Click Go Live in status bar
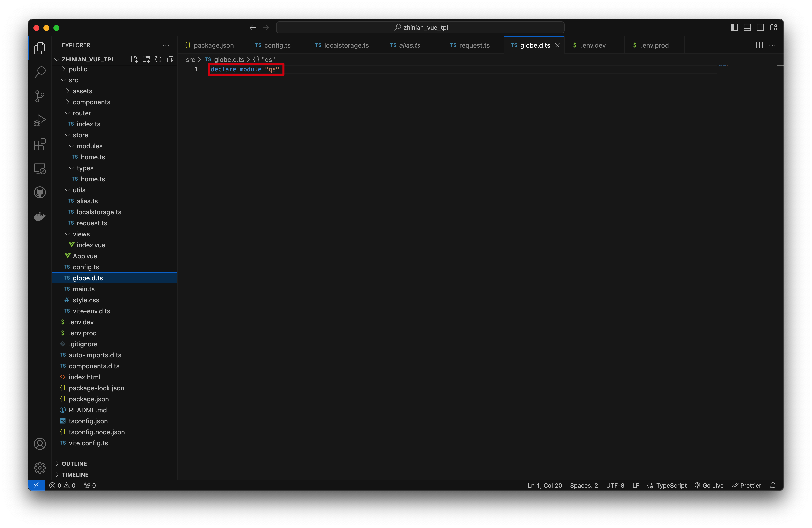The width and height of the screenshot is (812, 528). pos(709,485)
